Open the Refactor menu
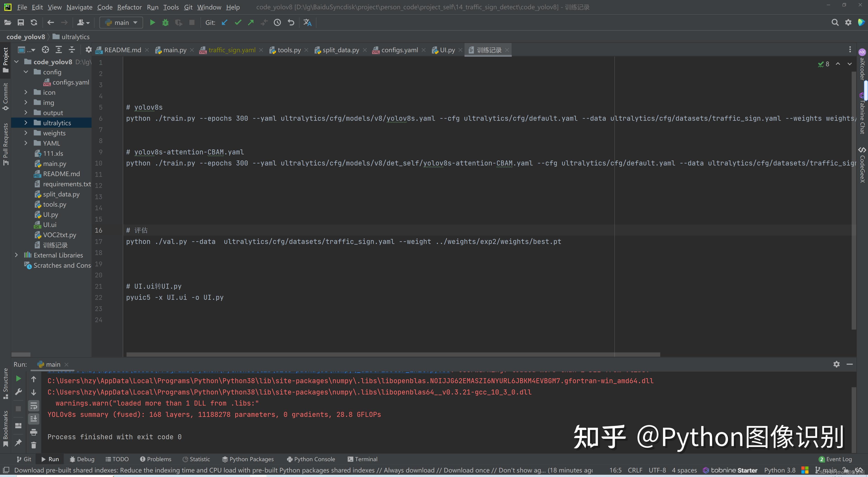868x477 pixels. pos(129,7)
